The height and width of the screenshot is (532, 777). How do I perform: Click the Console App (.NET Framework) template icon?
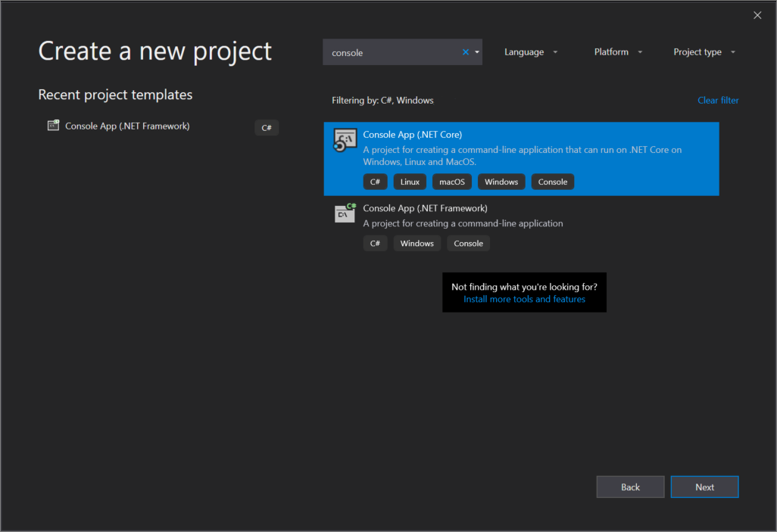tap(345, 214)
